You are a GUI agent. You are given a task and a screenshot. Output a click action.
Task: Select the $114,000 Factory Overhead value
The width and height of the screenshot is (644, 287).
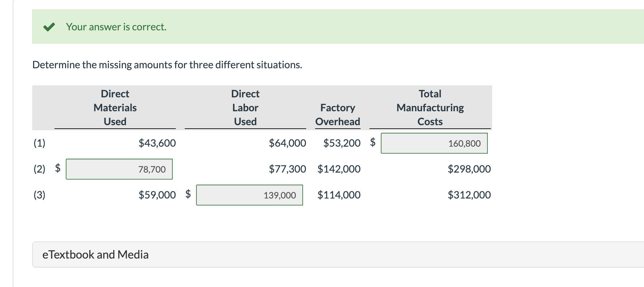(339, 195)
